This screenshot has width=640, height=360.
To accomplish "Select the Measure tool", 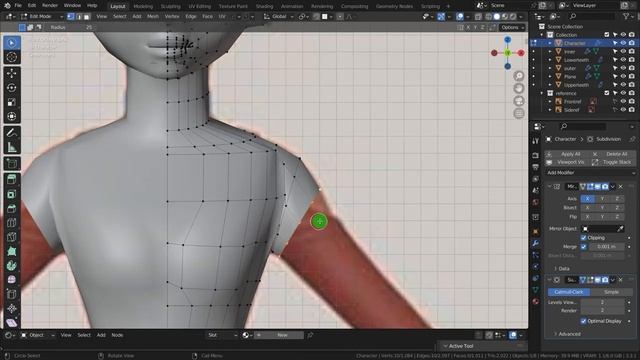I will [x=11, y=147].
